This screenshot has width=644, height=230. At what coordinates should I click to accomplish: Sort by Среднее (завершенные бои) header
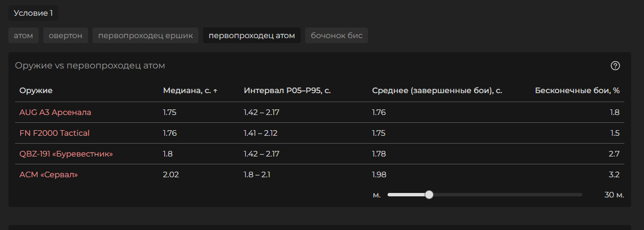[x=437, y=91]
